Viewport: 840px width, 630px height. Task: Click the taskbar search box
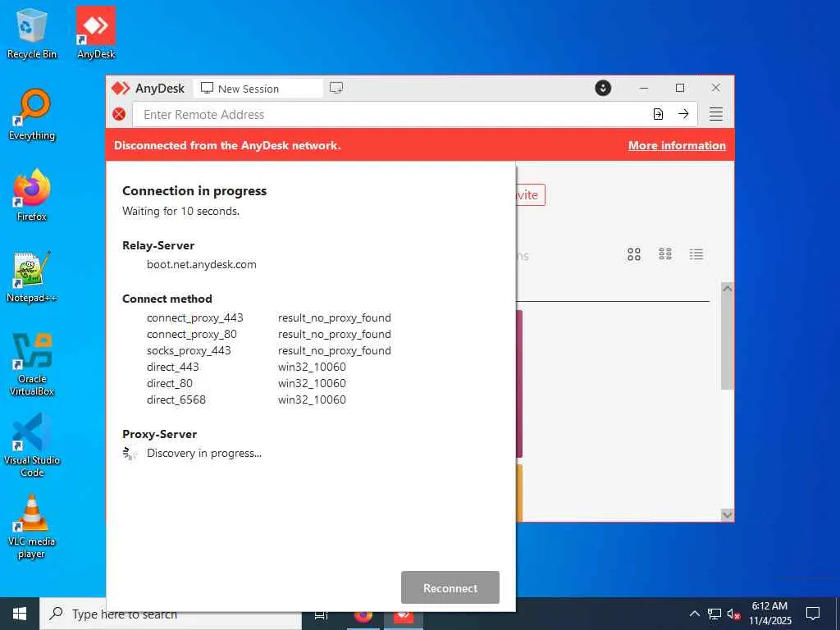171,614
